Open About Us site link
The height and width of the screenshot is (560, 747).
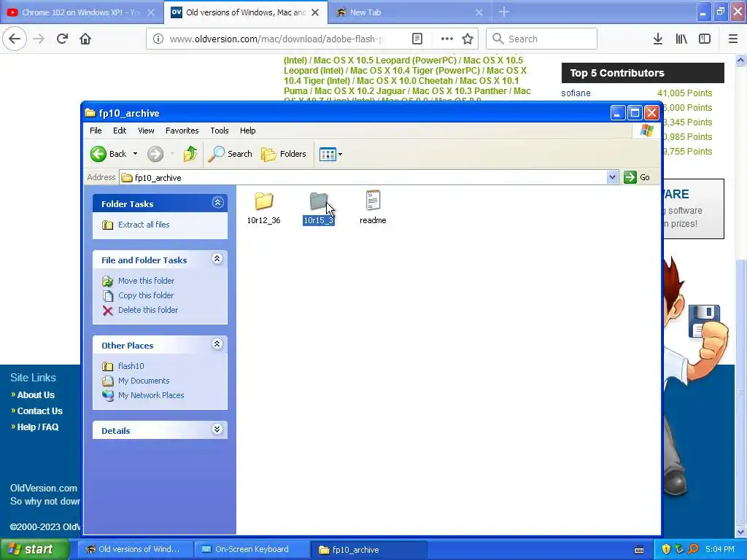pos(36,394)
